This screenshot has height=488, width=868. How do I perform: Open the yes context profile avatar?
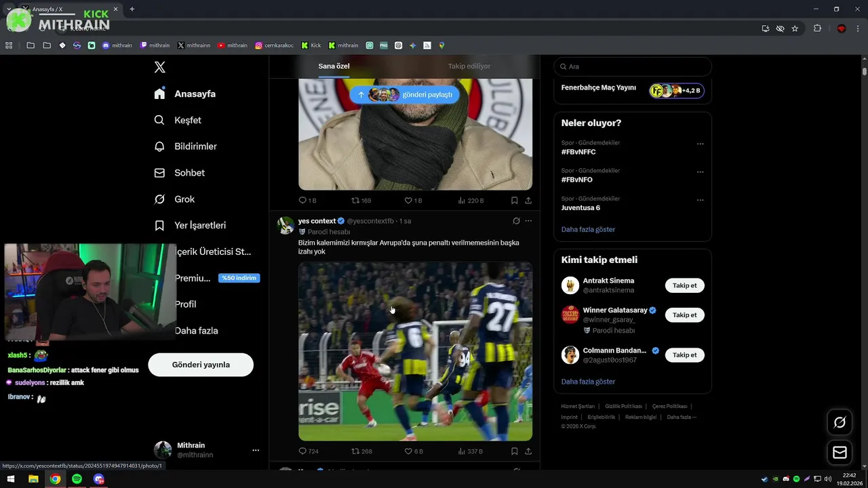pyautogui.click(x=285, y=225)
